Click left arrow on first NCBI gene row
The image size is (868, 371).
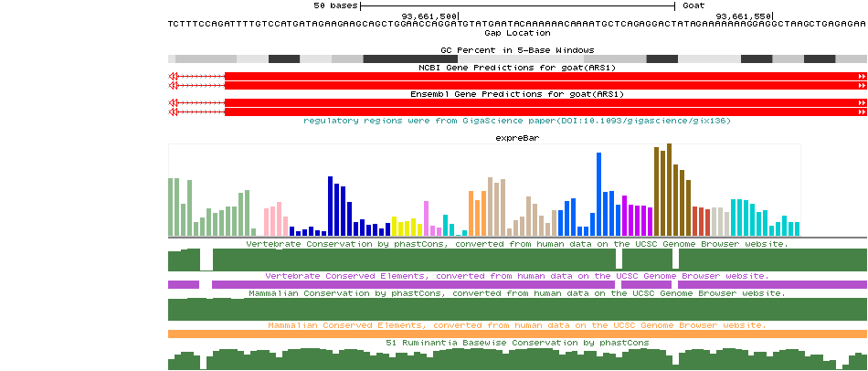tap(173, 76)
